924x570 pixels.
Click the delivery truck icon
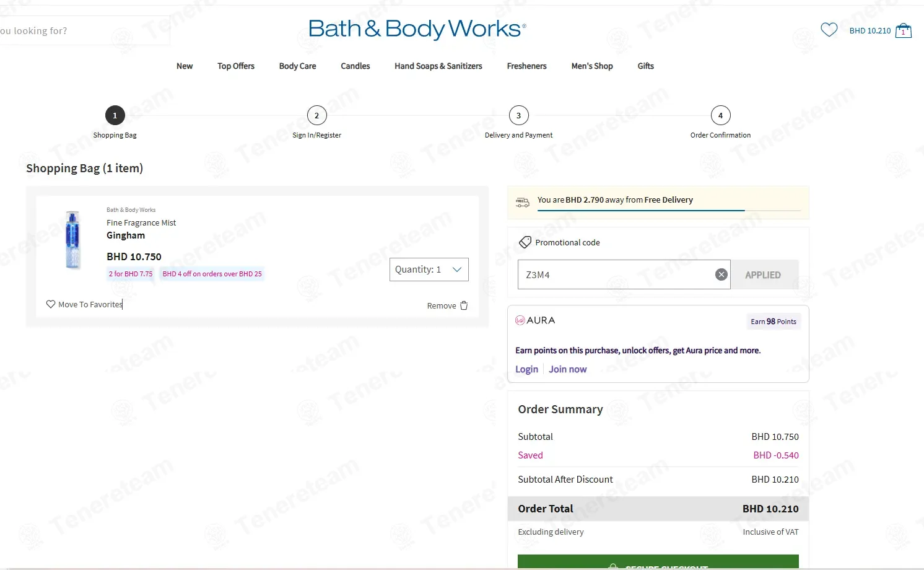point(523,201)
